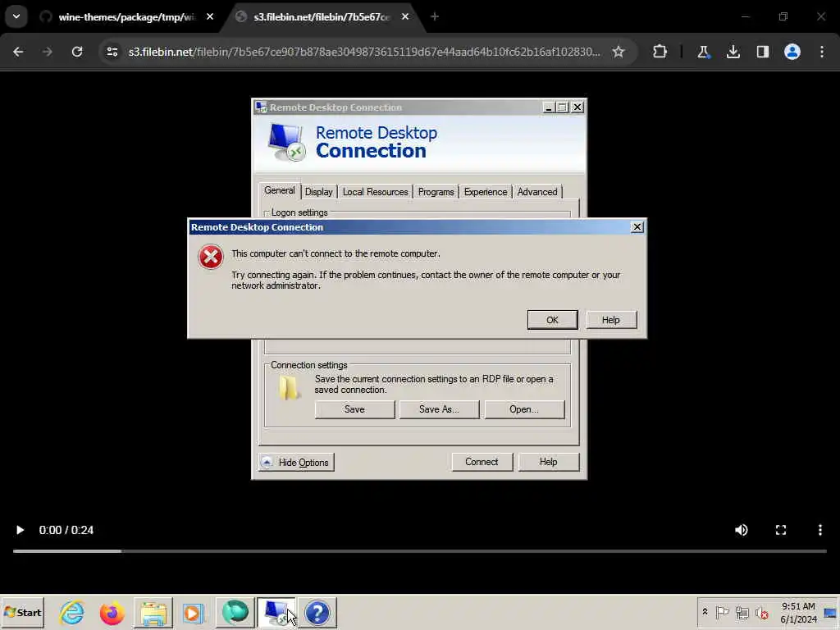Open the green globe taskbar app
This screenshot has height=630, width=840.
click(235, 612)
